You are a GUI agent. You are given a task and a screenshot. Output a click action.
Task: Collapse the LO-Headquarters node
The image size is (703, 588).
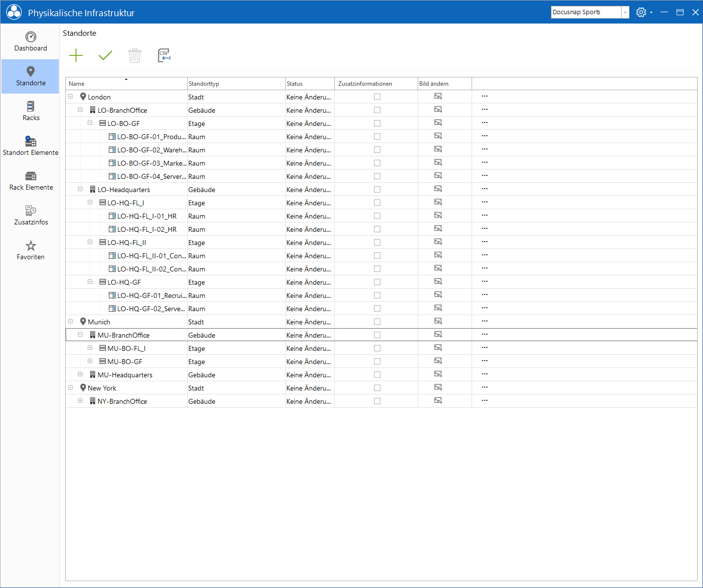80,189
